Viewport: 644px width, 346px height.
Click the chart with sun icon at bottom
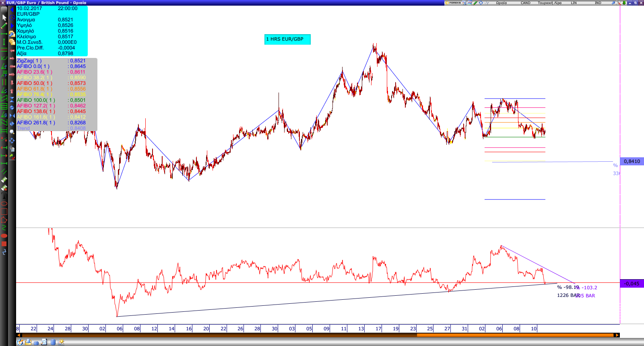coord(61,342)
